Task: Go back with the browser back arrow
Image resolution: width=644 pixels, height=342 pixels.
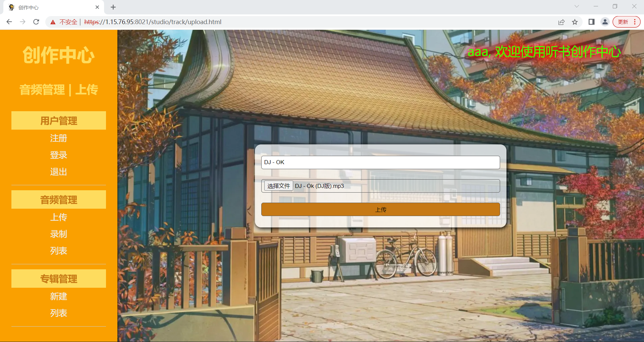Action: click(x=9, y=22)
